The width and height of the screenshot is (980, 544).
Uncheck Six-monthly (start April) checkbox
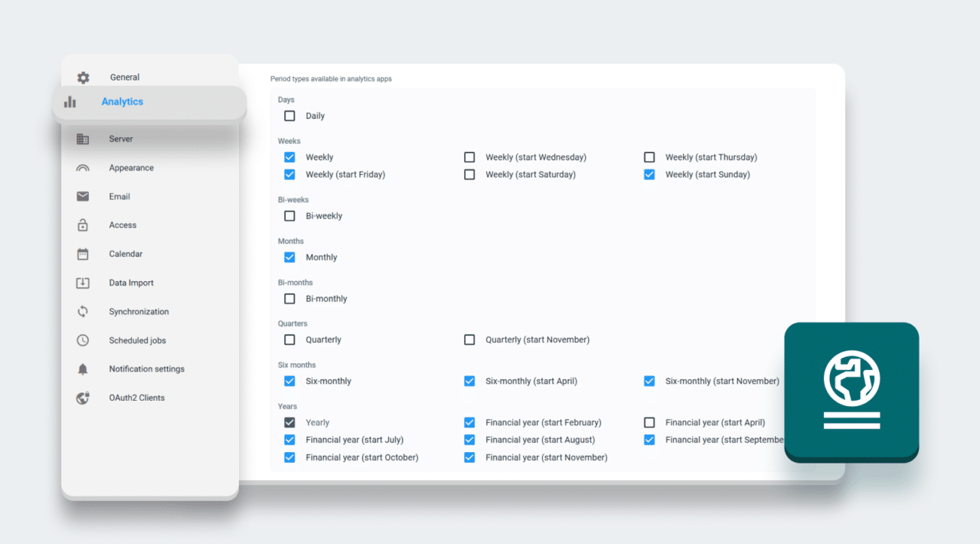click(x=469, y=381)
